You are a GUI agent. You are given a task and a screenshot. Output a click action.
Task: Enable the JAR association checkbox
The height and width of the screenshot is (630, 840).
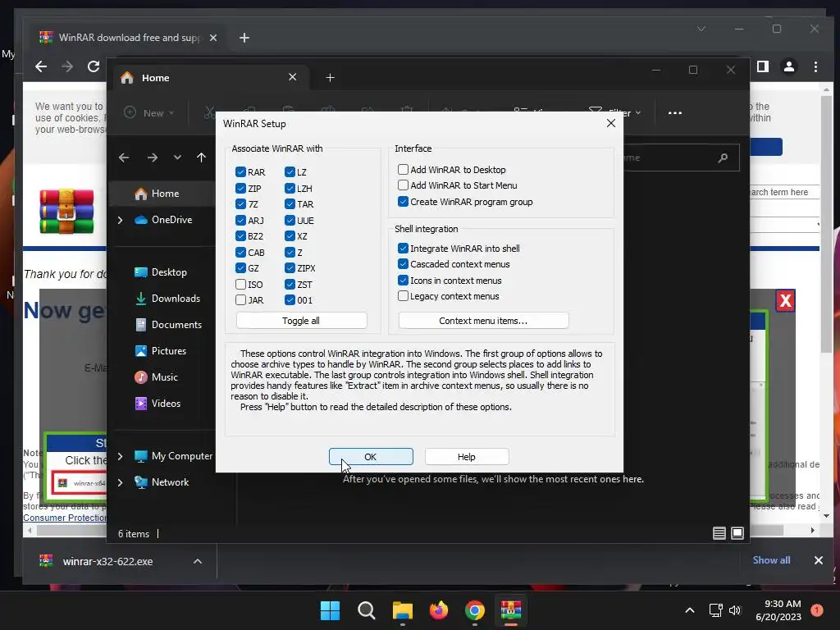click(x=240, y=300)
